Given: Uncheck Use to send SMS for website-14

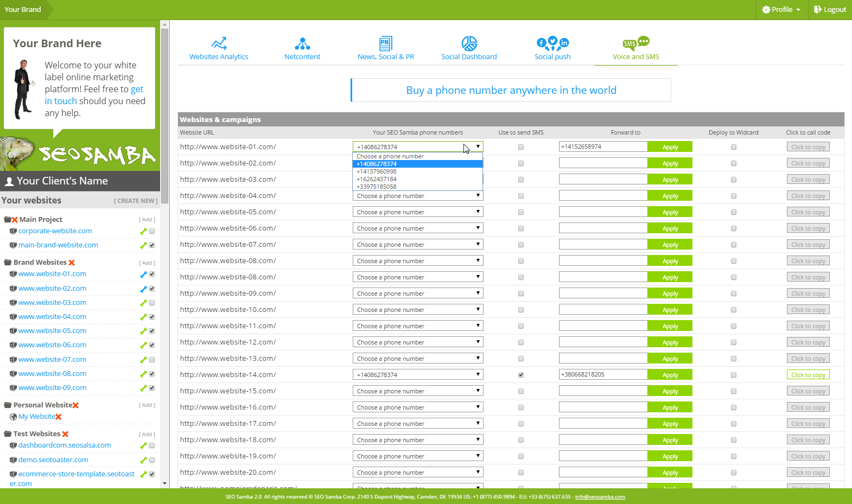Looking at the screenshot, I should (521, 375).
